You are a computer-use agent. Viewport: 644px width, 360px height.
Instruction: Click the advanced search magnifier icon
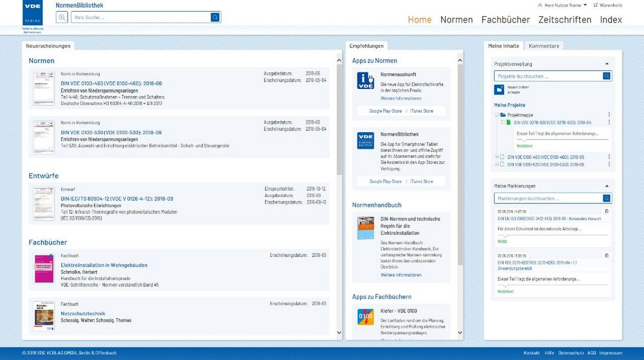[62, 17]
